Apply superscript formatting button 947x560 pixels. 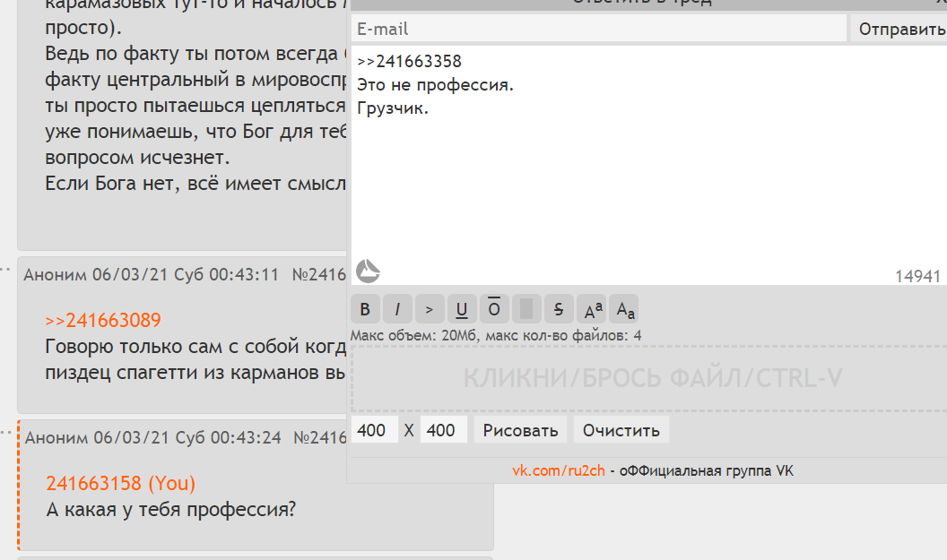(591, 310)
